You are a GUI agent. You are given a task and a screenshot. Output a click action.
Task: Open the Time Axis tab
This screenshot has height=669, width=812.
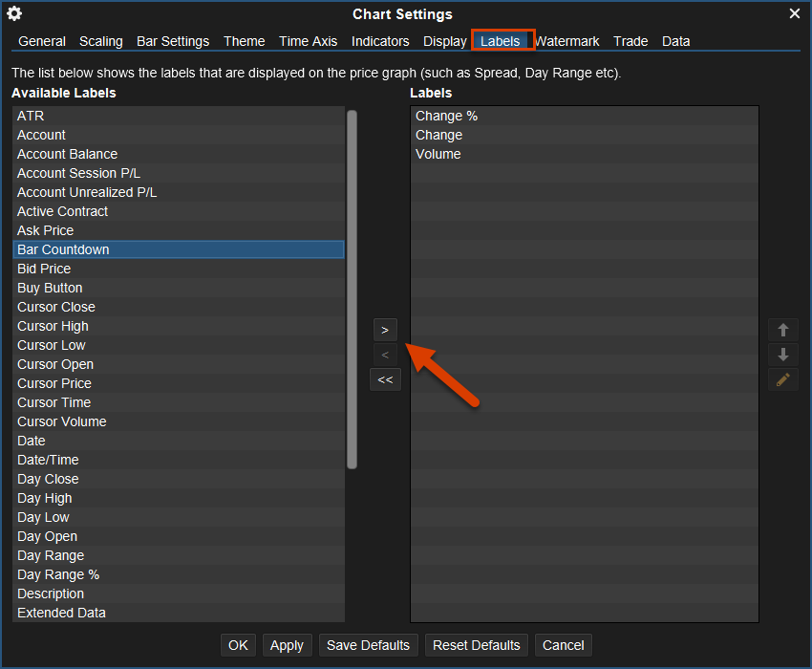click(x=308, y=41)
